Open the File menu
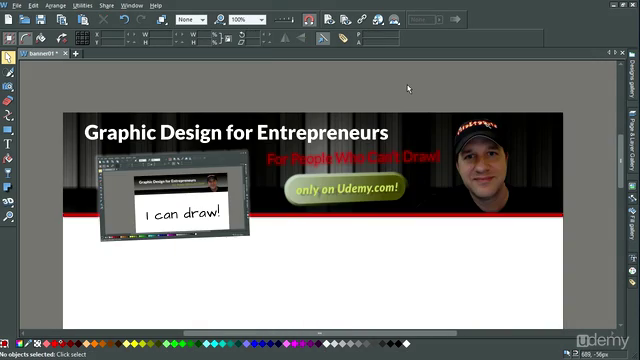 17,6
